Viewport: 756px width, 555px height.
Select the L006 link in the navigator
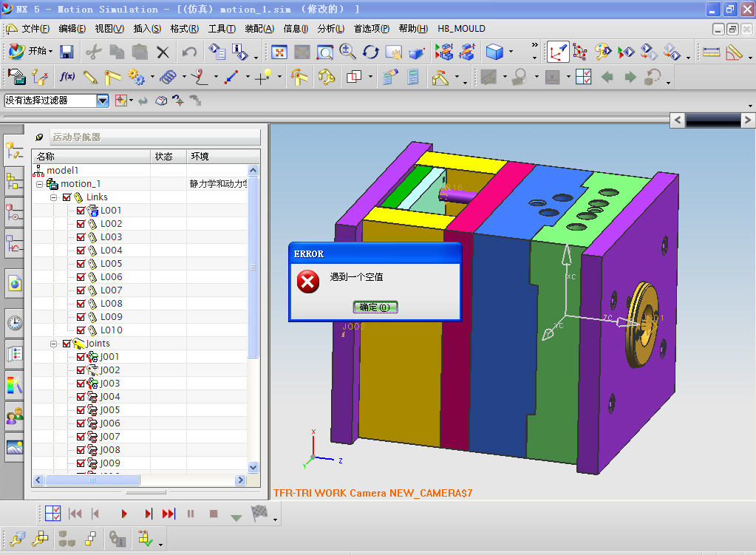pyautogui.click(x=111, y=277)
